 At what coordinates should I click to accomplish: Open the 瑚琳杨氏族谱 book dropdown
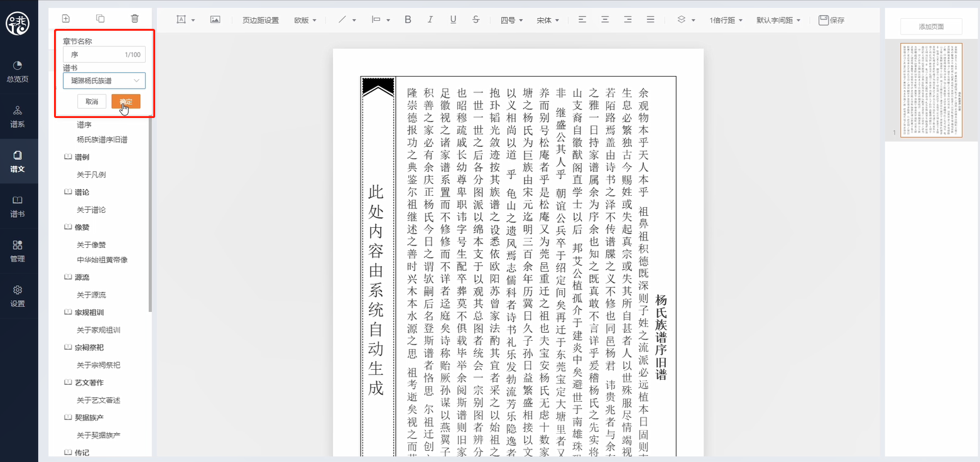(104, 80)
